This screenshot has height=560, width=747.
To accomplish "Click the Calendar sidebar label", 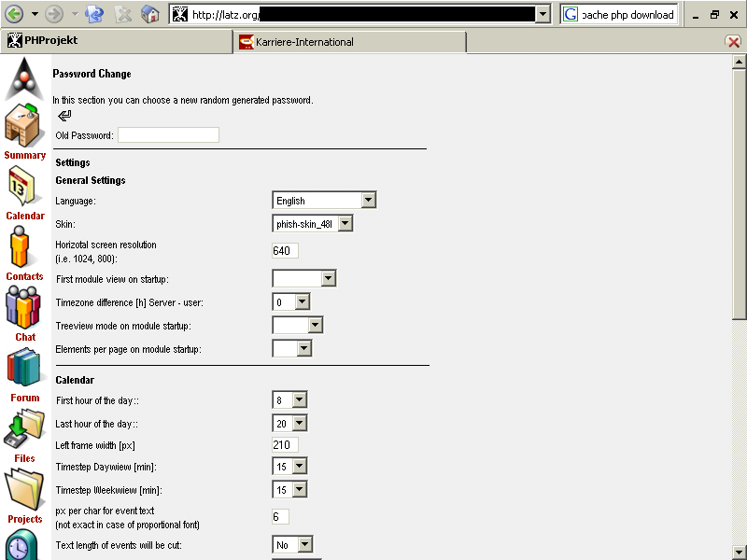I will (25, 216).
